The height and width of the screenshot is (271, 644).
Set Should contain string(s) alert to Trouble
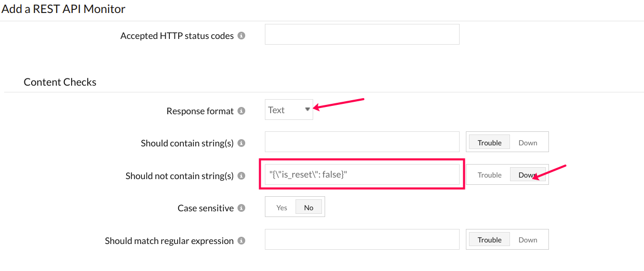click(489, 143)
